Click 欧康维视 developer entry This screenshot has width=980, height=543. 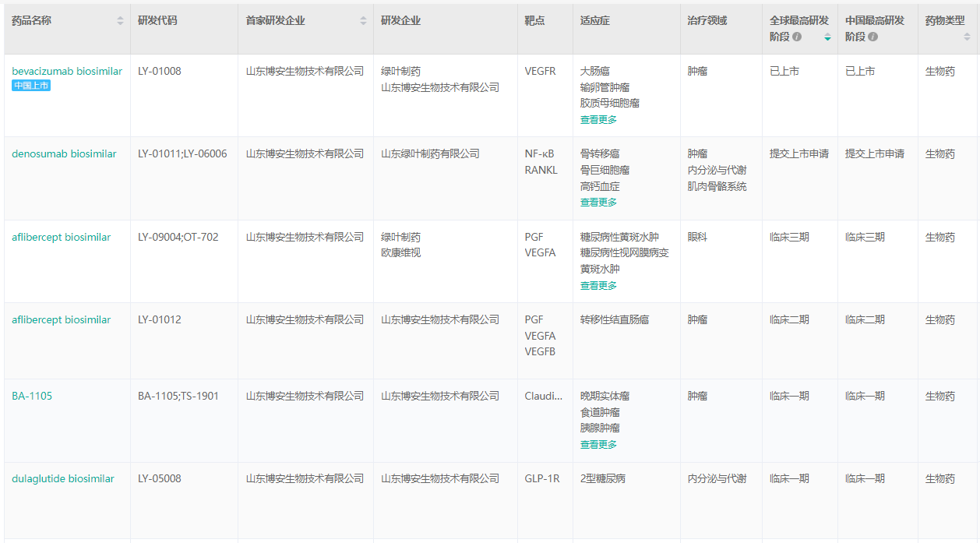point(400,252)
